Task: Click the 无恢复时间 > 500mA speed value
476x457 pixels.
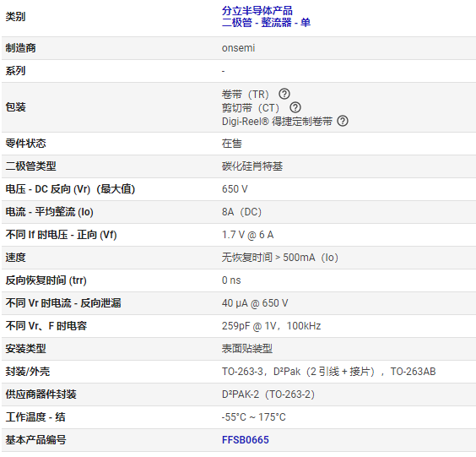Action: click(x=280, y=258)
